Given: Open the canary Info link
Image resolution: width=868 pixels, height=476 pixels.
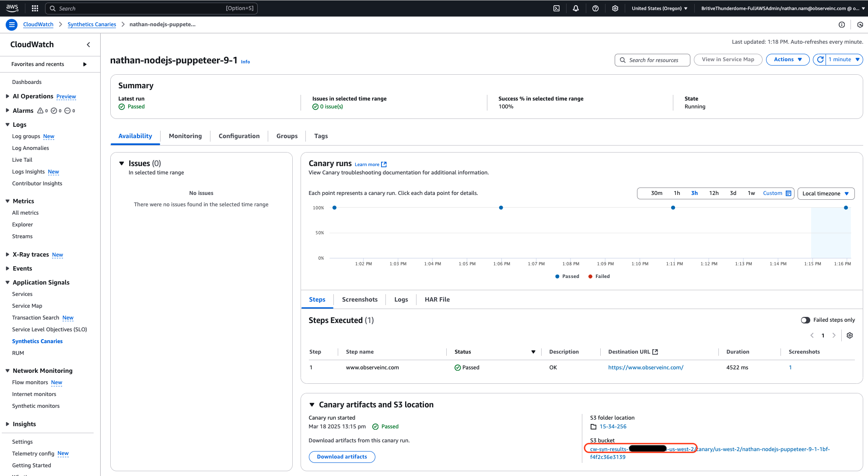Looking at the screenshot, I should tap(245, 62).
